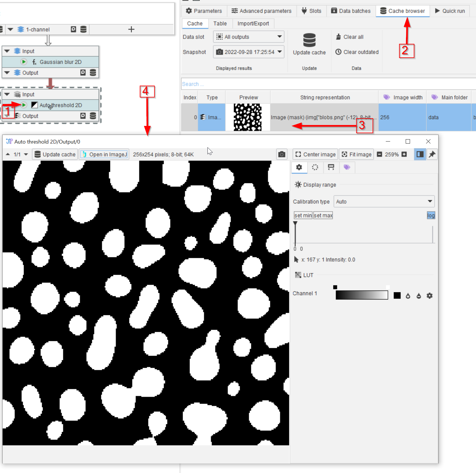Zoom out with the minus magnifier icon
Image resolution: width=476 pixels, height=473 pixels.
379,154
